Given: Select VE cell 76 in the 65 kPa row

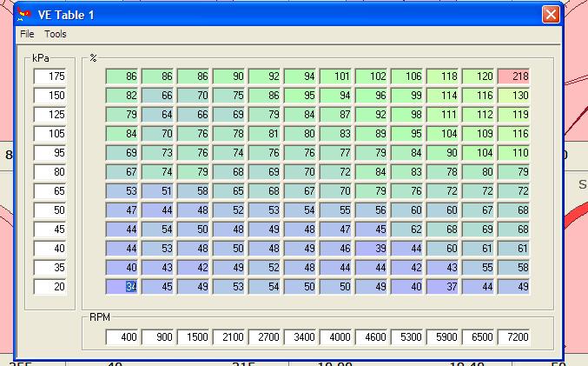Looking at the screenshot, I should (x=406, y=191).
